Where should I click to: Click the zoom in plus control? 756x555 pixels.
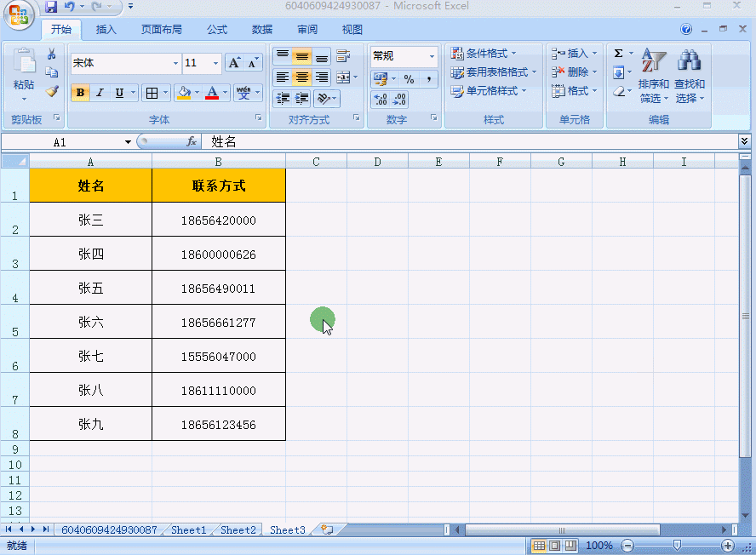coord(728,546)
